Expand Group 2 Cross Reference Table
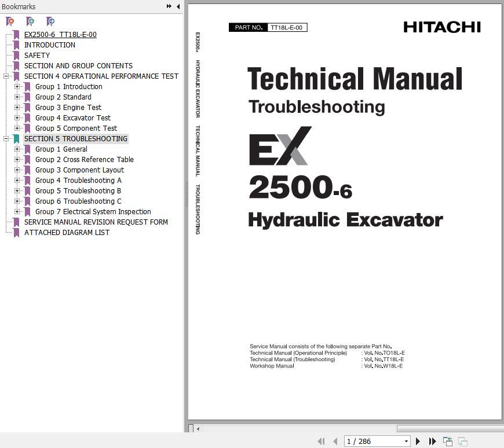This screenshot has height=448, width=504. point(17,160)
